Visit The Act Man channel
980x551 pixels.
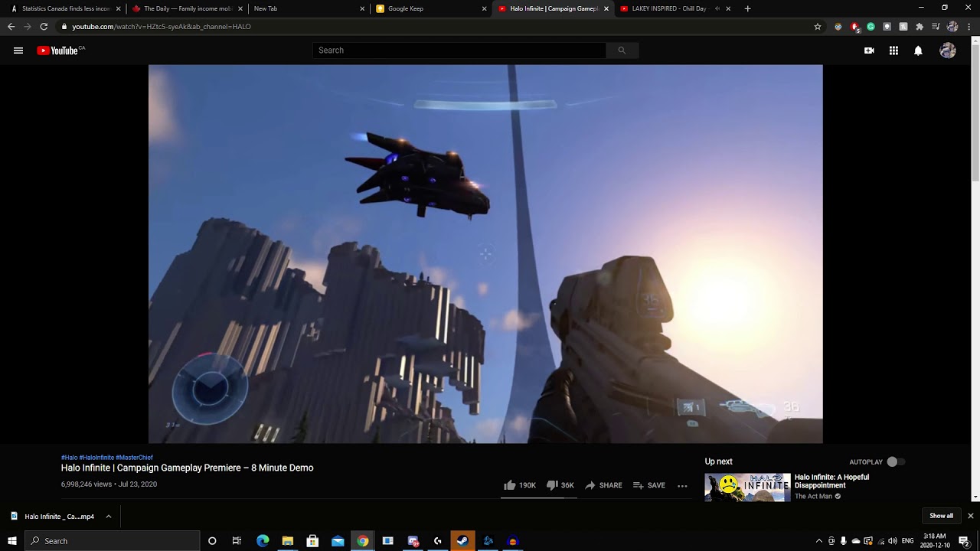(813, 497)
